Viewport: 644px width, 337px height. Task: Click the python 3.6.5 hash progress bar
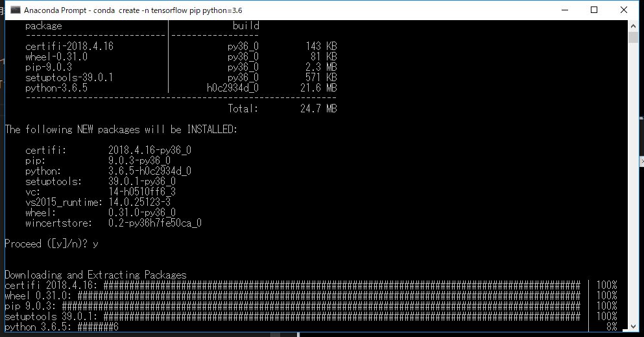pyautogui.click(x=98, y=327)
